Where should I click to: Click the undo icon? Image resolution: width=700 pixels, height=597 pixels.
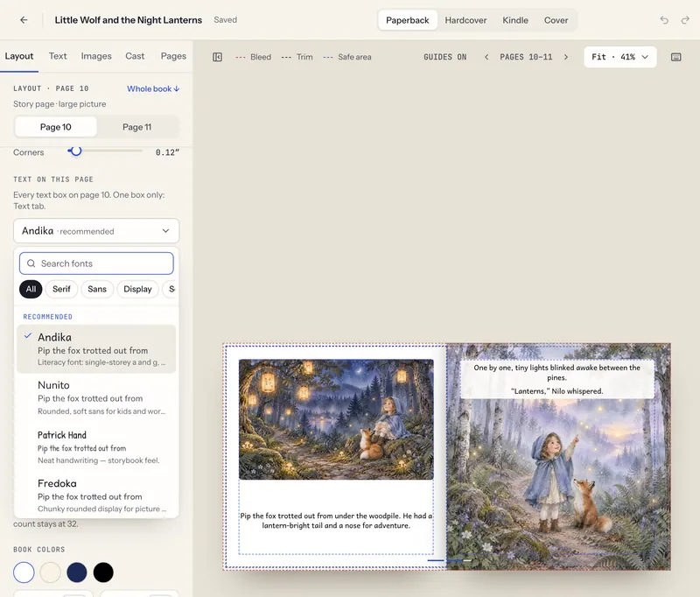(x=664, y=20)
